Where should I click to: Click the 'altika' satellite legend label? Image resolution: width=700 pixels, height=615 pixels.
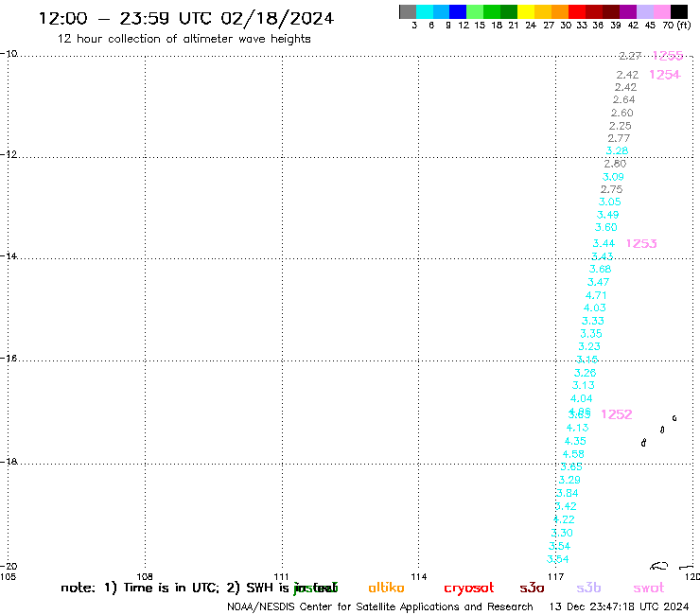pos(386,588)
